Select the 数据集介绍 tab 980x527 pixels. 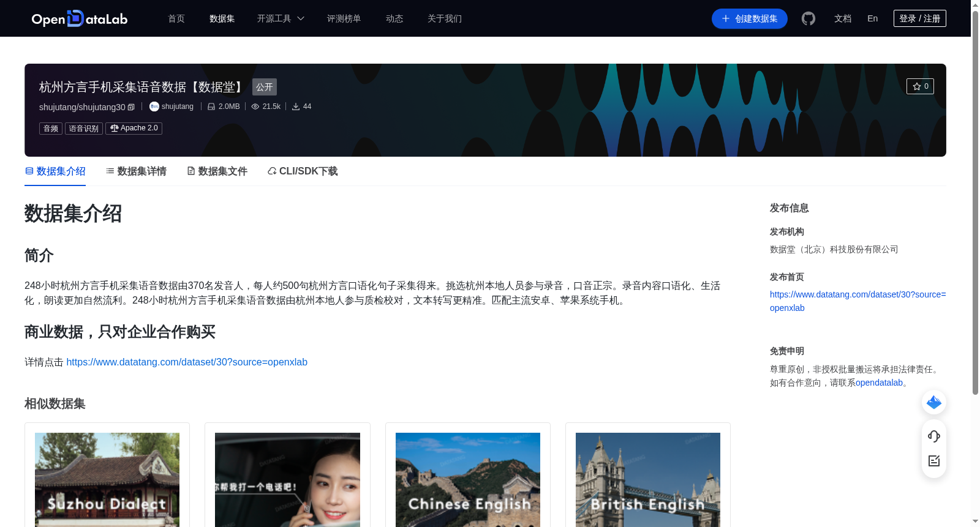click(x=55, y=171)
